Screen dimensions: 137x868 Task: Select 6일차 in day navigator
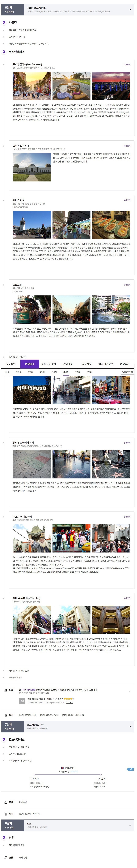(66, 372)
